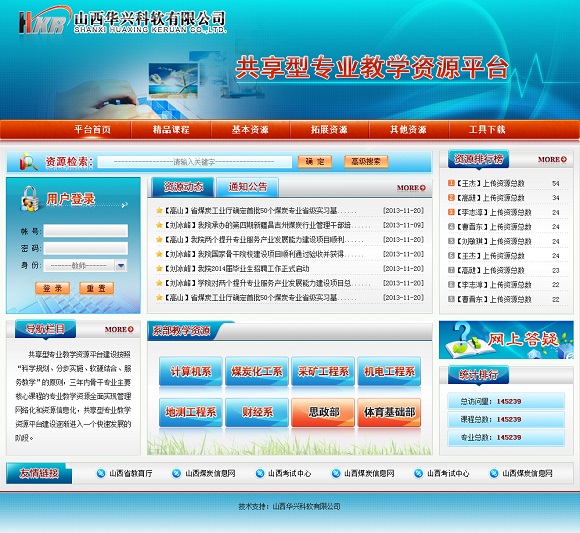Viewport: 580px width, 533px height.
Task: Click the 登录 login button
Action: (x=53, y=288)
